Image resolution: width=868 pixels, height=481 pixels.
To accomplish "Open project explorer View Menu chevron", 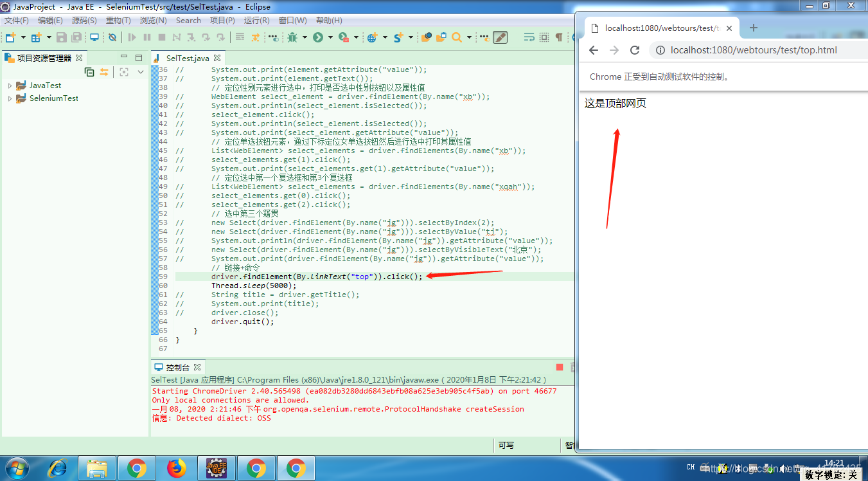I will (x=141, y=72).
